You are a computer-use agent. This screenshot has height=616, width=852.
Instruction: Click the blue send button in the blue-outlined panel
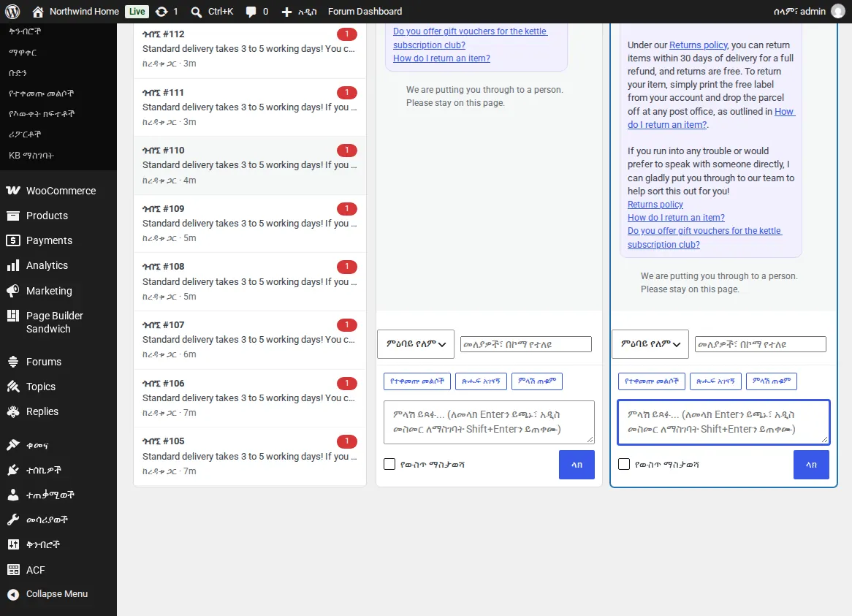tap(811, 465)
